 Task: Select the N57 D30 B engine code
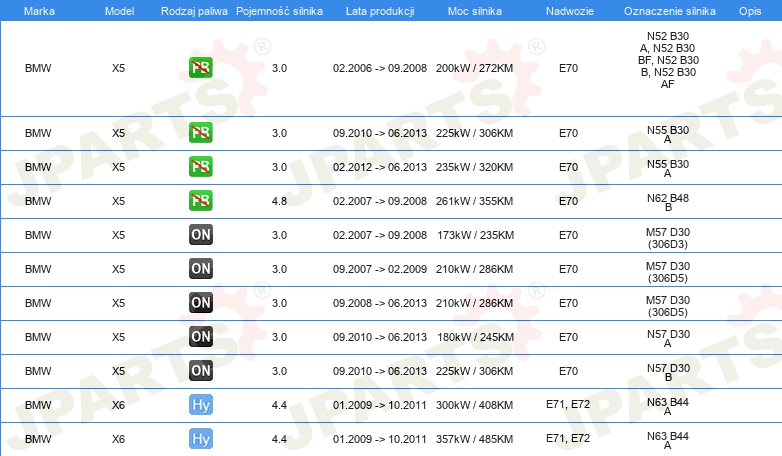668,372
